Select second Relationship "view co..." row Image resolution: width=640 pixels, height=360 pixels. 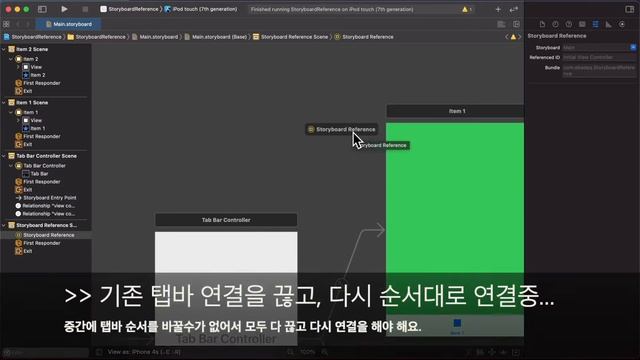tap(45, 213)
